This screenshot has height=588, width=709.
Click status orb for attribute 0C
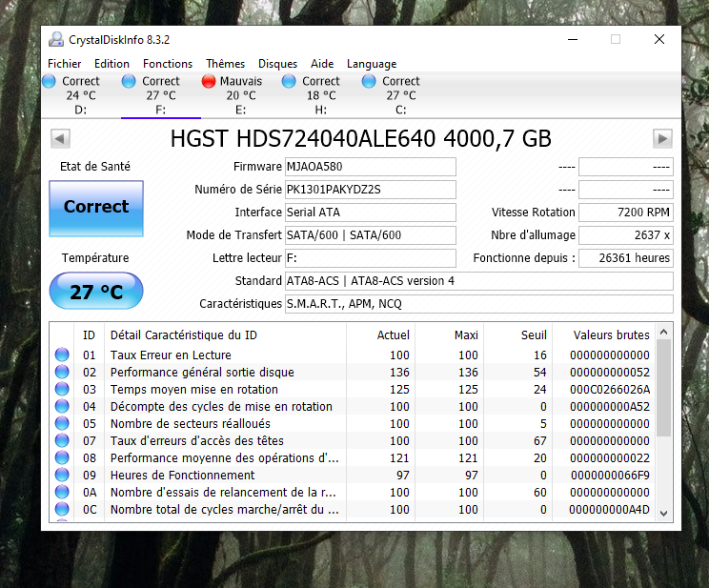click(x=62, y=509)
